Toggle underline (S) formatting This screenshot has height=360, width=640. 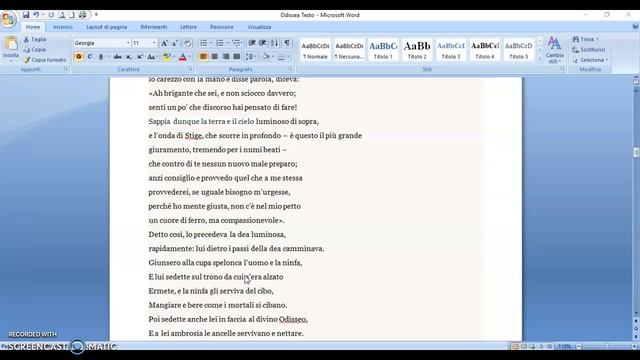[100, 57]
